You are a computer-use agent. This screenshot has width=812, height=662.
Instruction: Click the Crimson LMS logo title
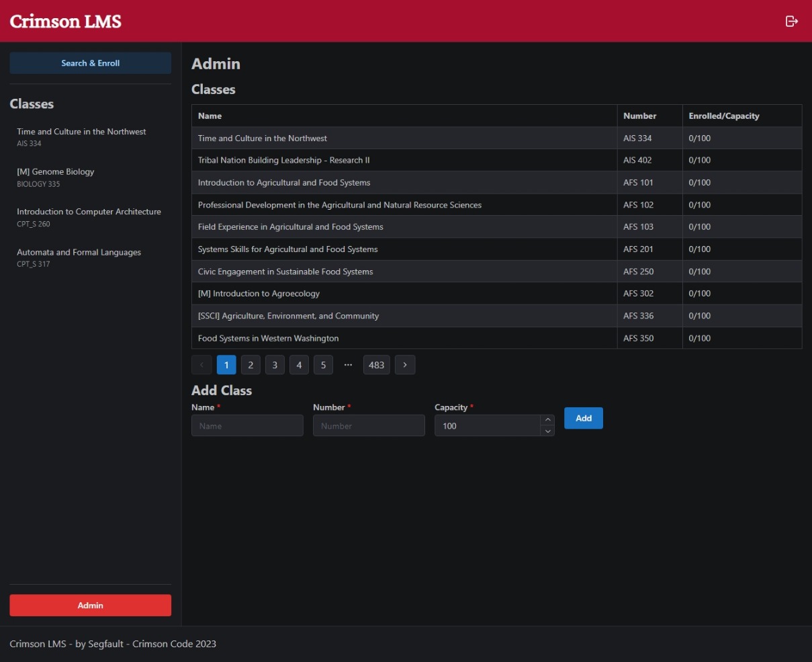(x=65, y=22)
